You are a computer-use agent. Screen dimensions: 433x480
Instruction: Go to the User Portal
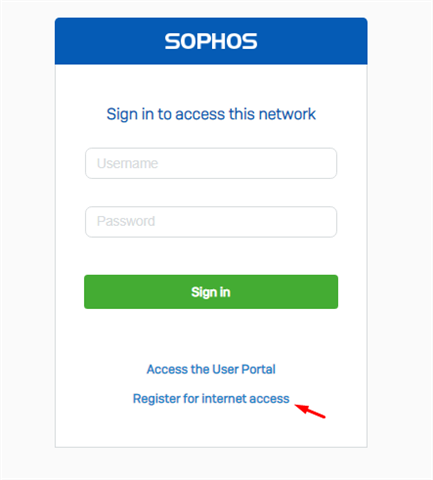pos(211,369)
